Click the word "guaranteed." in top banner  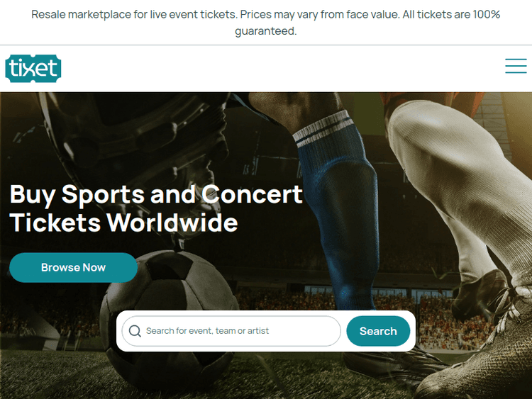266,31
